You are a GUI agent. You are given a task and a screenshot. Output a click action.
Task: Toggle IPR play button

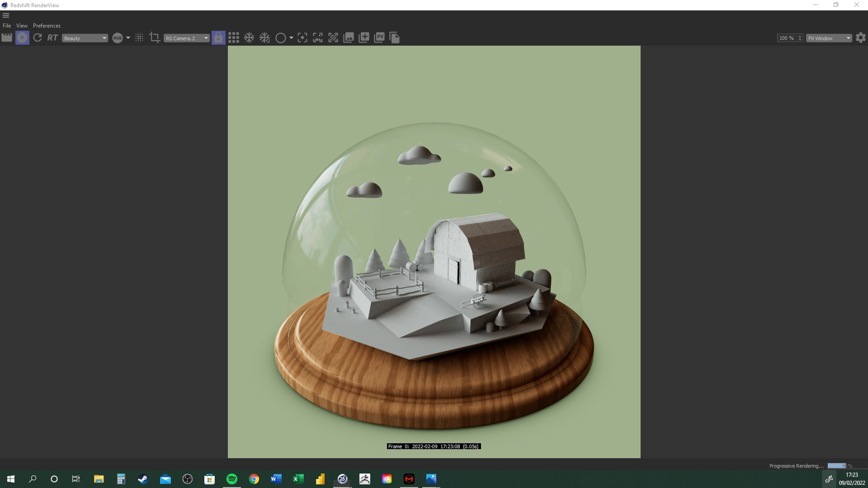(x=22, y=38)
